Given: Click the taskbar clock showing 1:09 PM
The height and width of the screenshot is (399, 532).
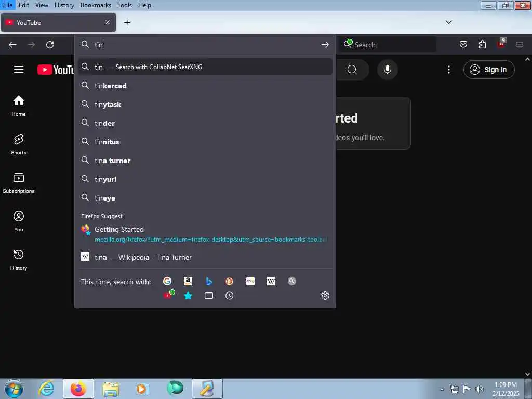Looking at the screenshot, I should [505, 389].
